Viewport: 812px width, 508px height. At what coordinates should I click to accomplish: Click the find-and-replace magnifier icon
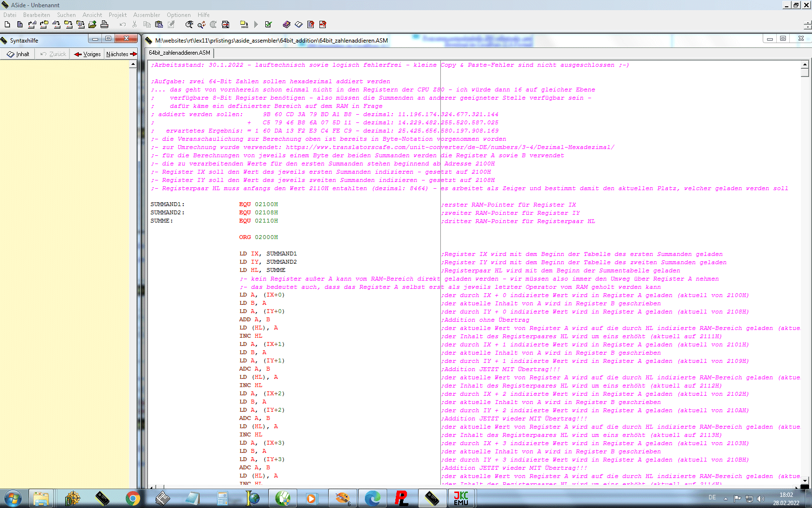click(202, 24)
